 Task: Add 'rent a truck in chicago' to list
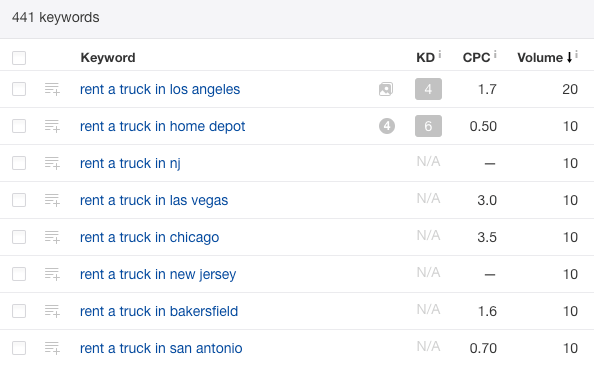(x=52, y=237)
